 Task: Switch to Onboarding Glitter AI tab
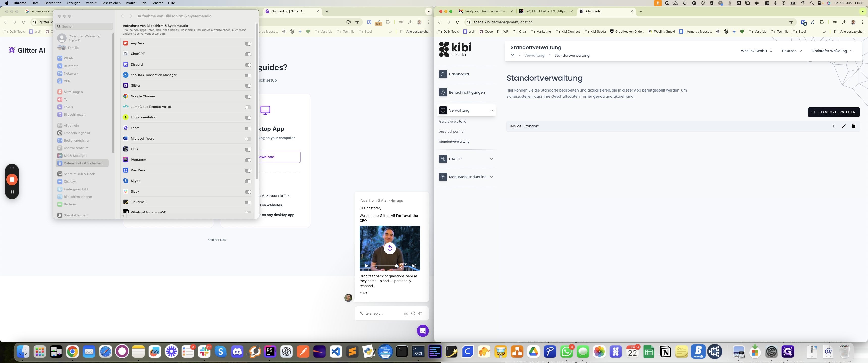click(292, 11)
